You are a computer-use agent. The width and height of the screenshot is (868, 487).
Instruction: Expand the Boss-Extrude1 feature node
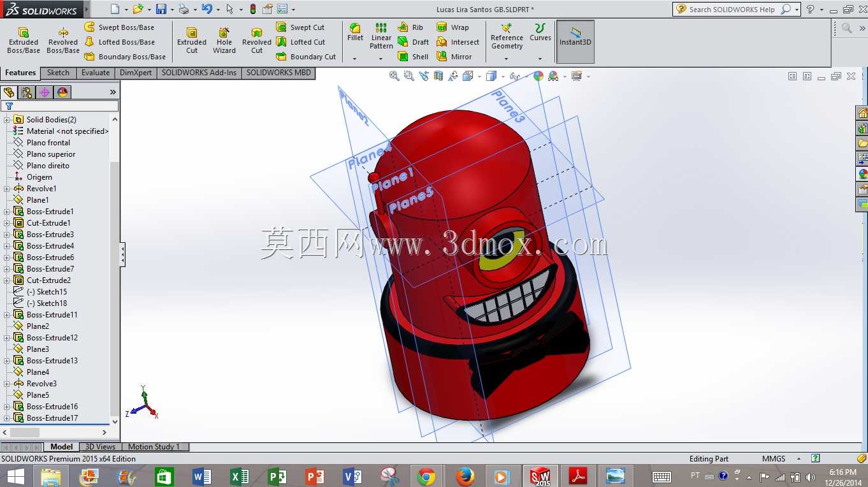click(7, 212)
